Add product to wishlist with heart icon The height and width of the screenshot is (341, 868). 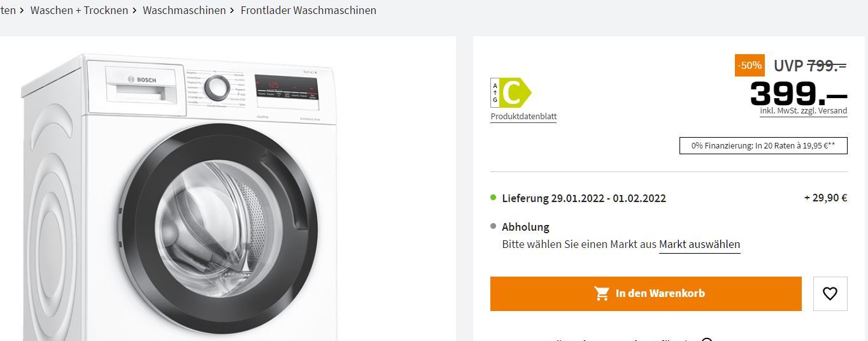click(830, 294)
